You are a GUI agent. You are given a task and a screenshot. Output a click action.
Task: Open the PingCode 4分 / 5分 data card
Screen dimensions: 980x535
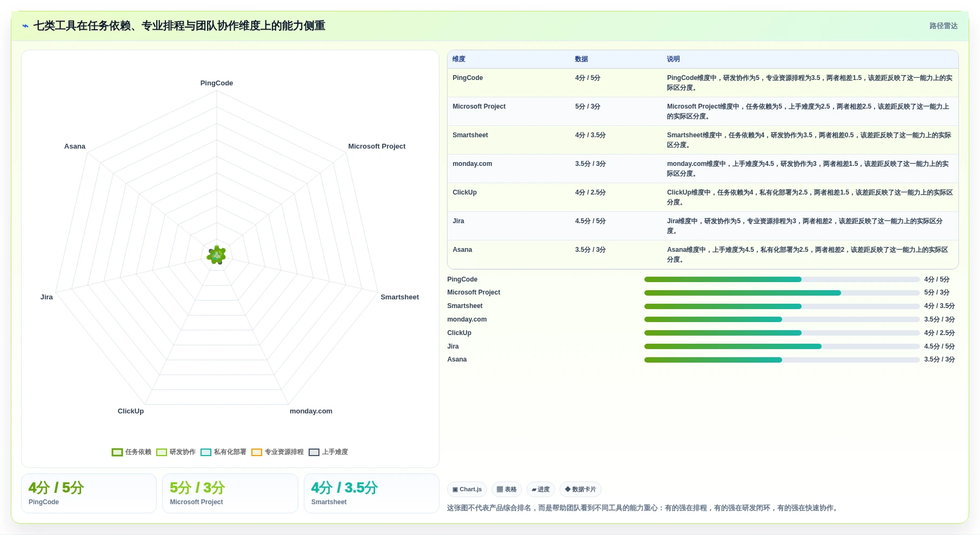(x=89, y=493)
